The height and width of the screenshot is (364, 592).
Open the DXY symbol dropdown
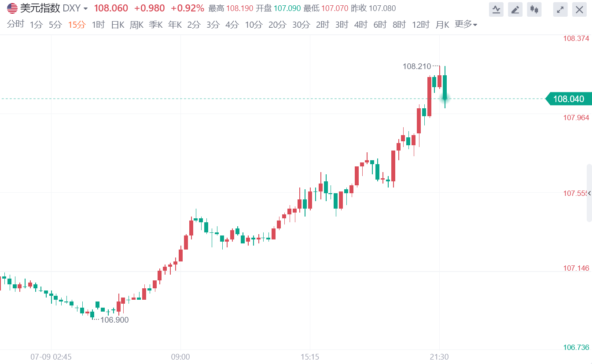pyautogui.click(x=85, y=9)
